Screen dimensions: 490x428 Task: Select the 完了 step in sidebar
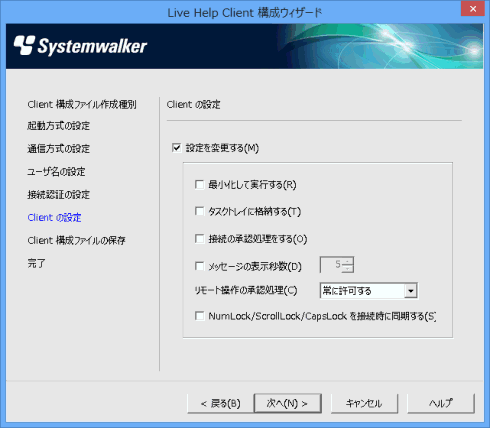pos(36,263)
